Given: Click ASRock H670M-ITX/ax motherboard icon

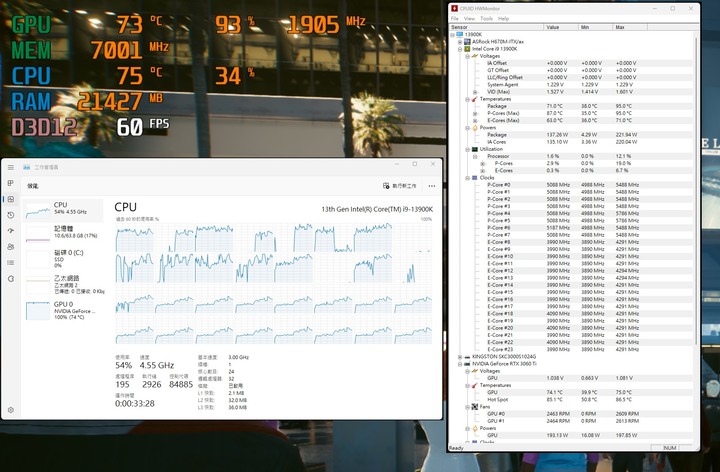Looking at the screenshot, I should (467, 41).
